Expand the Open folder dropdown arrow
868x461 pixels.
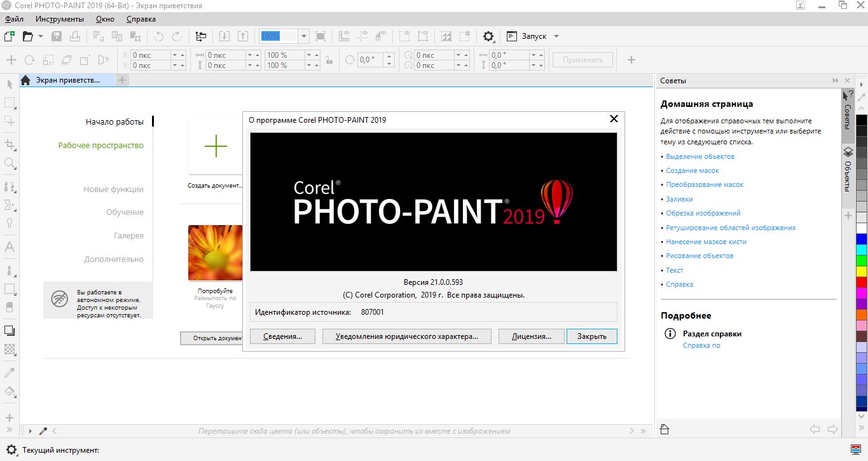(x=41, y=36)
